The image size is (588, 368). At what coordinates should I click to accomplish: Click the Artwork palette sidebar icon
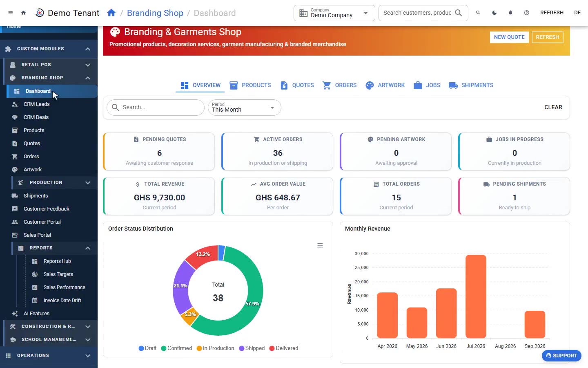pos(15,170)
